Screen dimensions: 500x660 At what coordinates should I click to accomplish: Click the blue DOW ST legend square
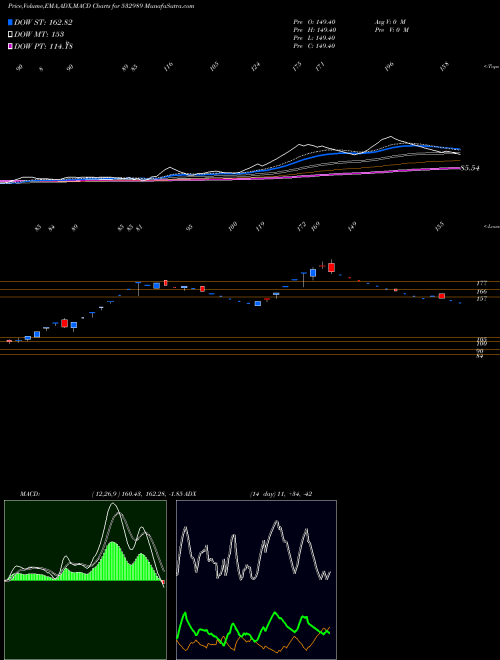click(11, 22)
